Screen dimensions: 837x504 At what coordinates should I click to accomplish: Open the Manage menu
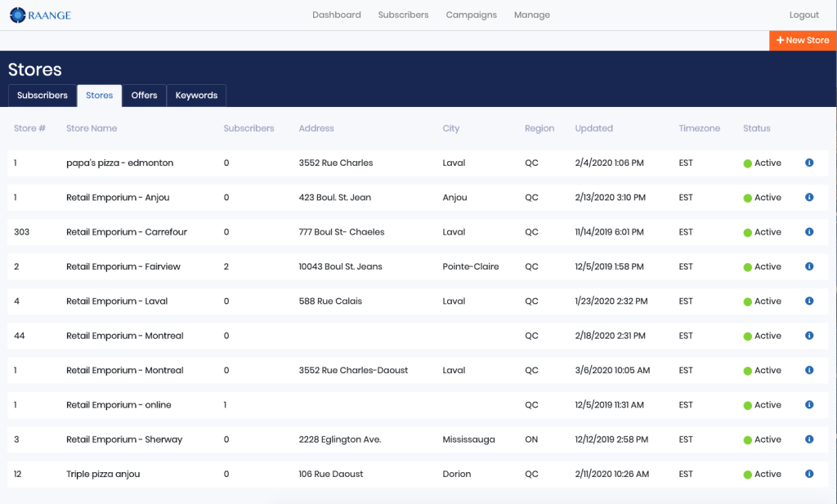click(x=531, y=15)
